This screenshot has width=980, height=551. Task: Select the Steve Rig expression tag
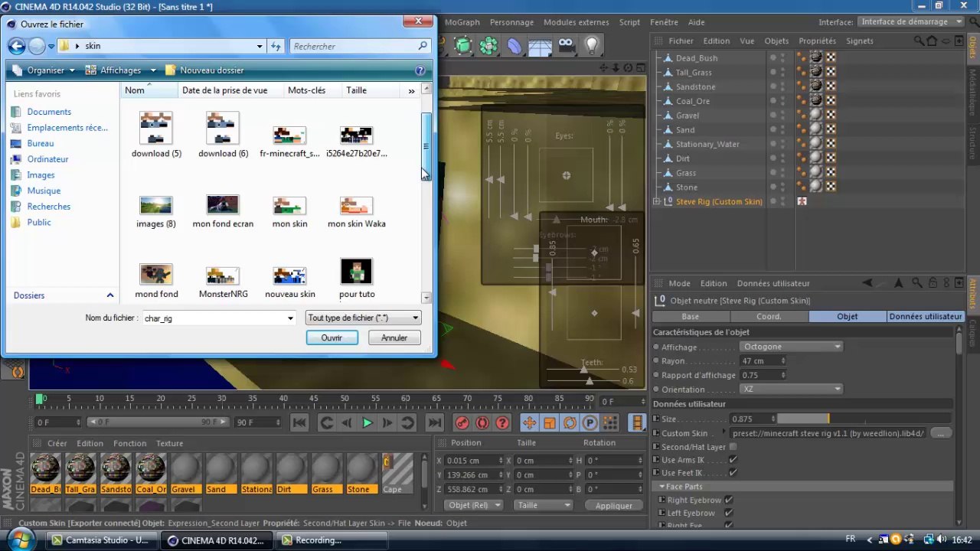tap(802, 201)
